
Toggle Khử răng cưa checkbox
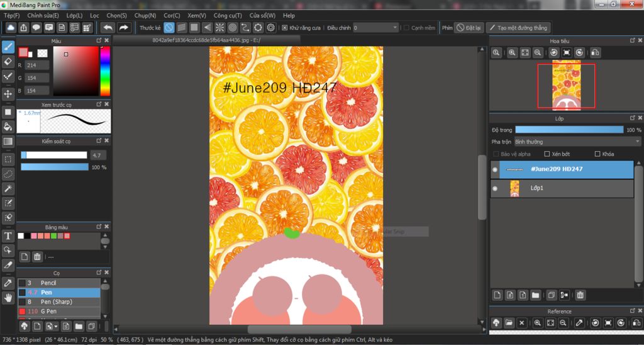(x=285, y=28)
